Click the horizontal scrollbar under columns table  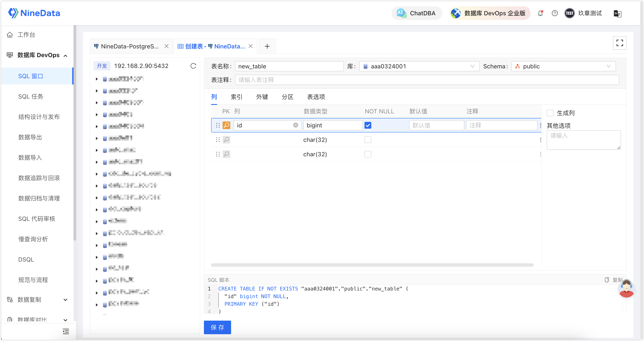372,265
